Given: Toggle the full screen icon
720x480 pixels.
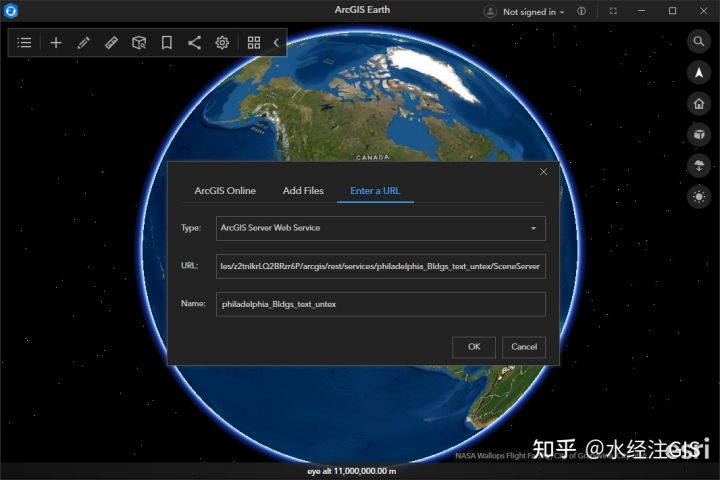Looking at the screenshot, I should [613, 11].
